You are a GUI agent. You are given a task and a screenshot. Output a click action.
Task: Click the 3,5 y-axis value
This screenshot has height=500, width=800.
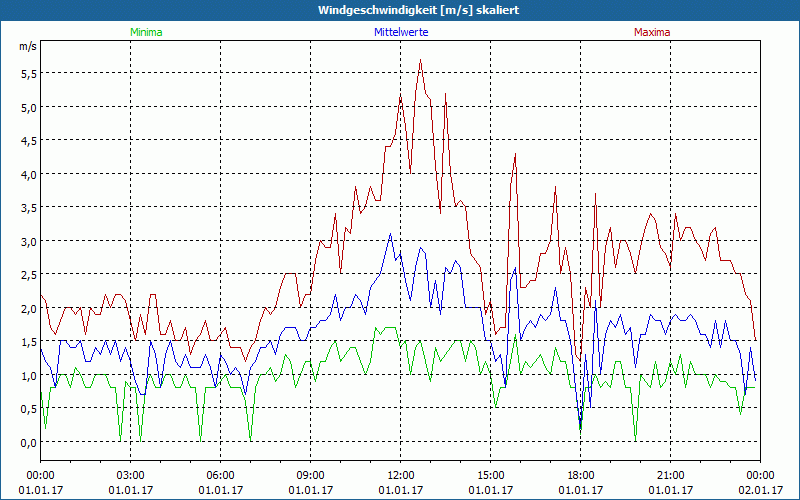29,208
